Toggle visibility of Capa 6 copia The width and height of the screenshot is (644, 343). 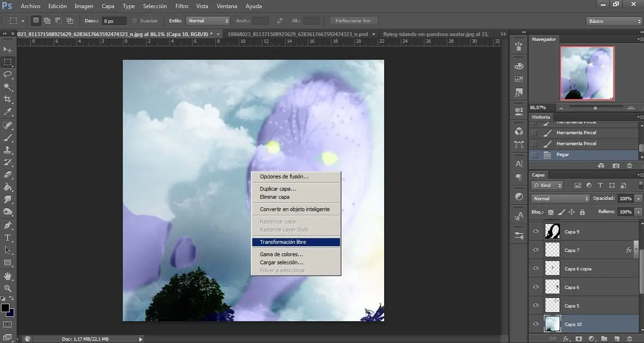point(536,269)
